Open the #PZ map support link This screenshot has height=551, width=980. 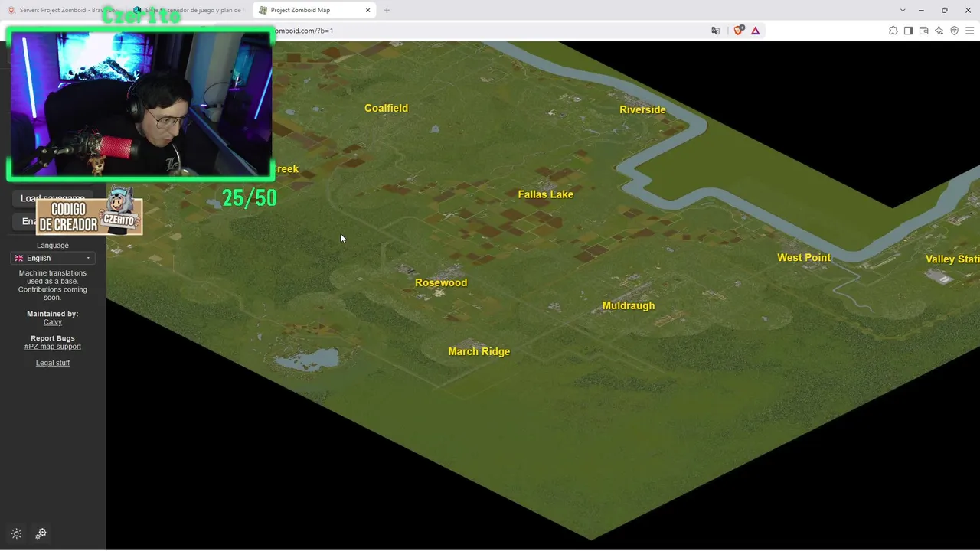point(53,347)
